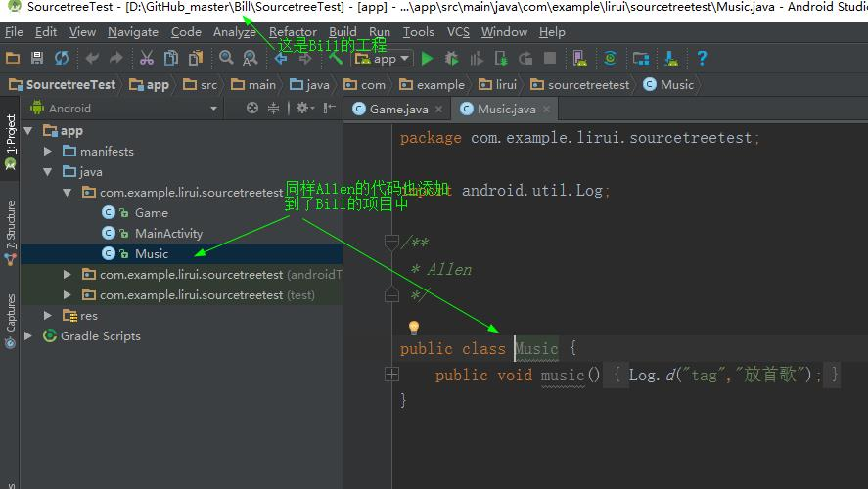Screen dimensions: 868x489
Task: Click the Save All toolbar icon
Action: pyautogui.click(x=37, y=58)
